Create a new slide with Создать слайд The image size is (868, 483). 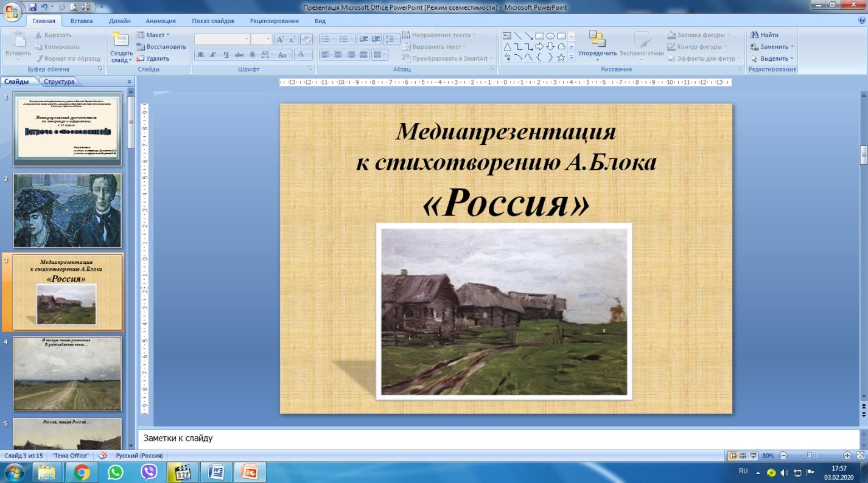(121, 47)
